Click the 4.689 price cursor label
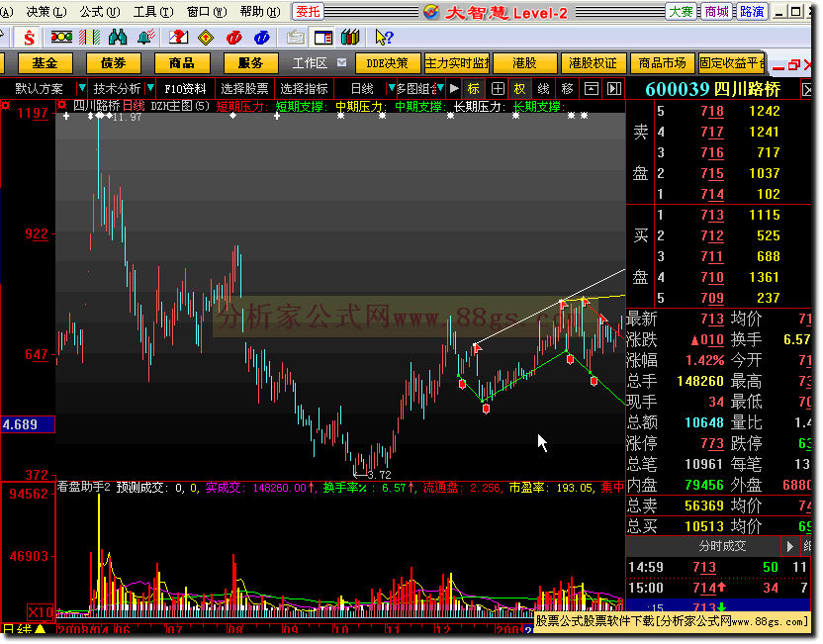This screenshot has height=644, width=823. (28, 424)
